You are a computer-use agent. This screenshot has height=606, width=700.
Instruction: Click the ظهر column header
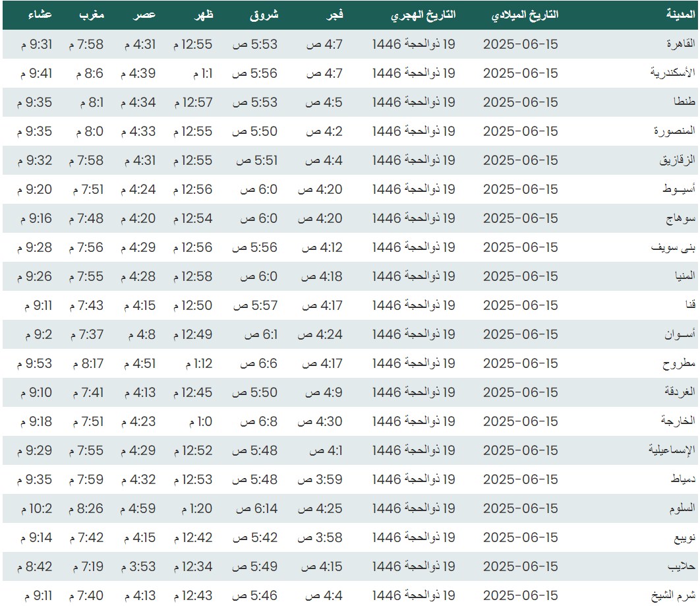click(202, 15)
